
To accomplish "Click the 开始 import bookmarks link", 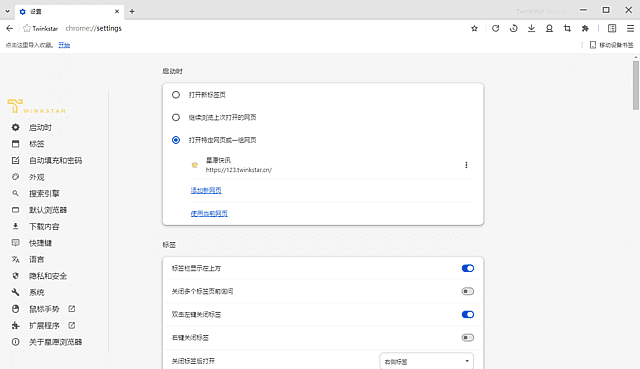I will click(x=64, y=45).
